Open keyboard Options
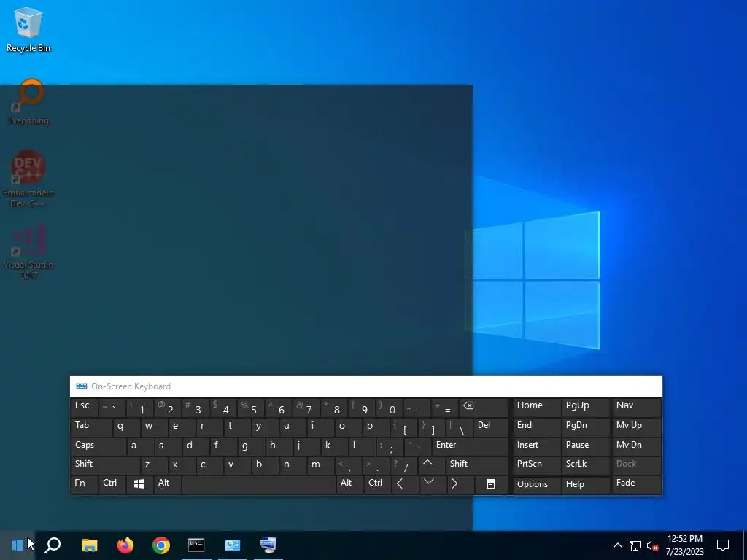The image size is (747, 560). tap(536, 485)
